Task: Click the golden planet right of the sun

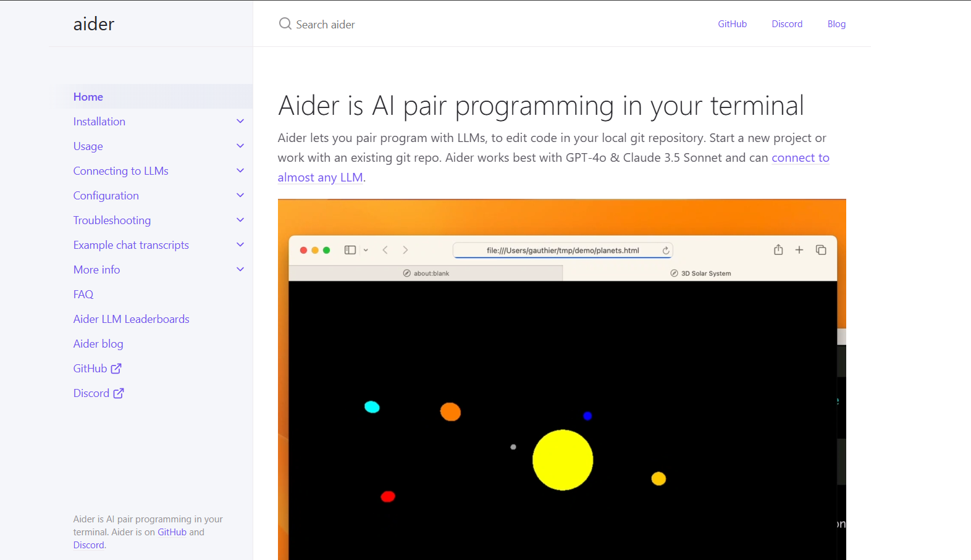Action: pyautogui.click(x=658, y=479)
